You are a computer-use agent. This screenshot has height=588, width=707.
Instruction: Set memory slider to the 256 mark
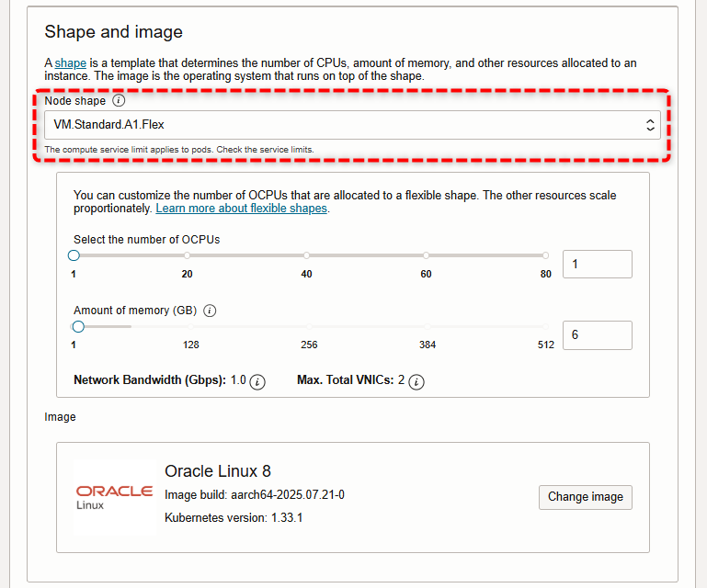click(x=309, y=327)
